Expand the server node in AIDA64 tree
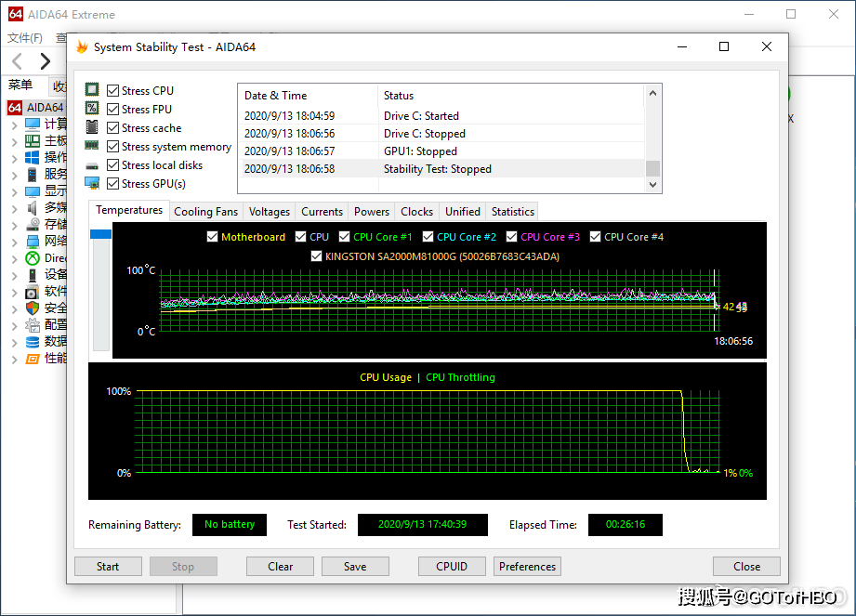The image size is (856, 616). point(15,176)
